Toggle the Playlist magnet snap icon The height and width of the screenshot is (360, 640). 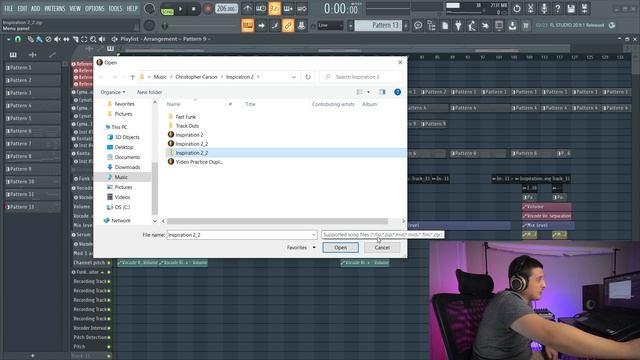click(18, 39)
